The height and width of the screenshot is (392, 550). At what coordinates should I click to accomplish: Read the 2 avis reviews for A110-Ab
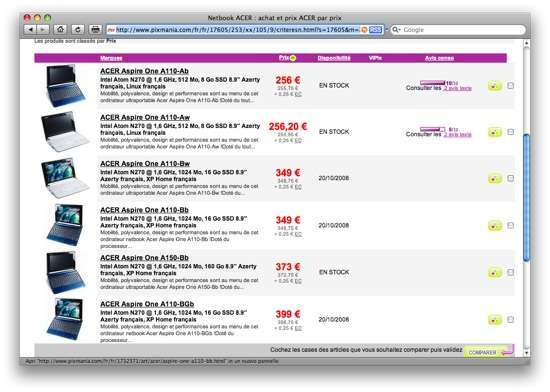coord(457,88)
